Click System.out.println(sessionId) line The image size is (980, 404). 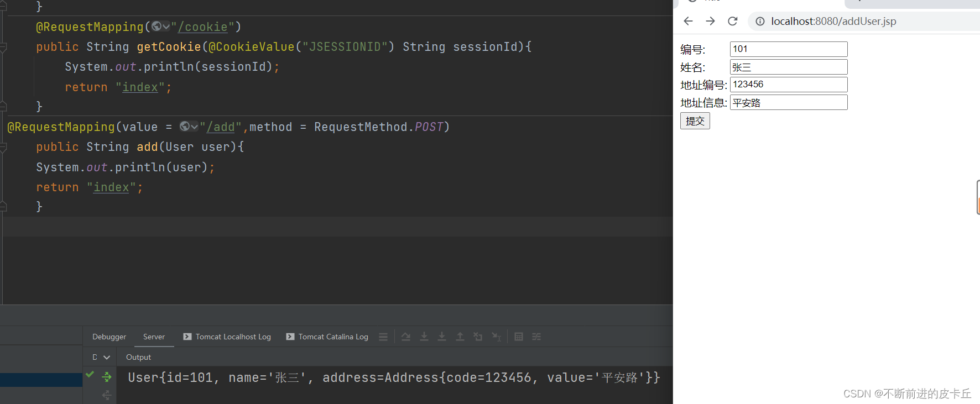click(172, 67)
